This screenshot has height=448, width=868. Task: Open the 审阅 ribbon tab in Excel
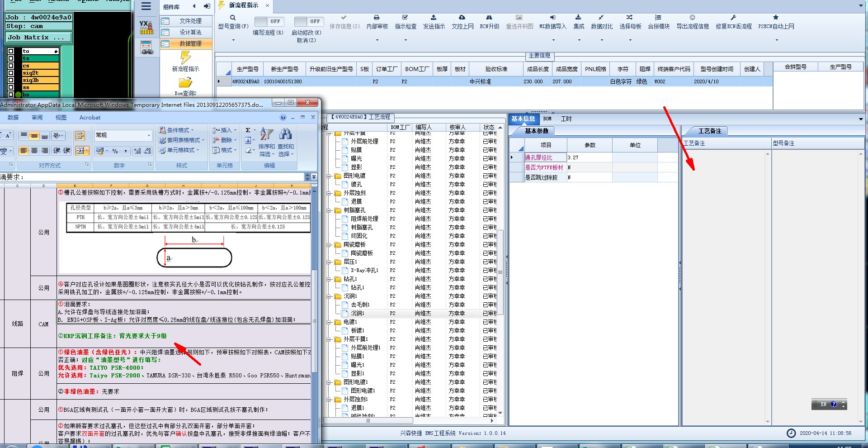(37, 118)
